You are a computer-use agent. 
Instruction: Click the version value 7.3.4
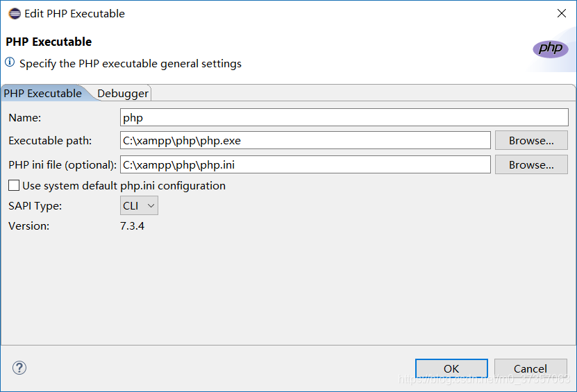click(132, 225)
